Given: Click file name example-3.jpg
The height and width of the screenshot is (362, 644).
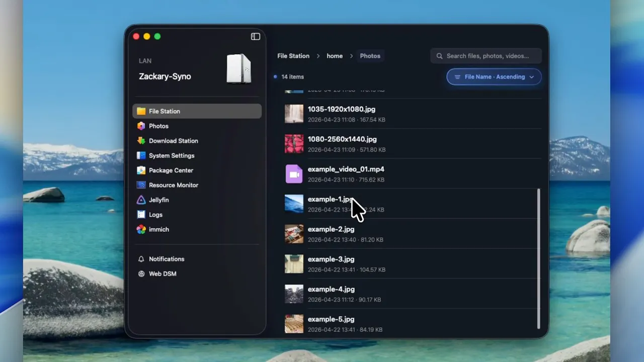Looking at the screenshot, I should pos(331,259).
